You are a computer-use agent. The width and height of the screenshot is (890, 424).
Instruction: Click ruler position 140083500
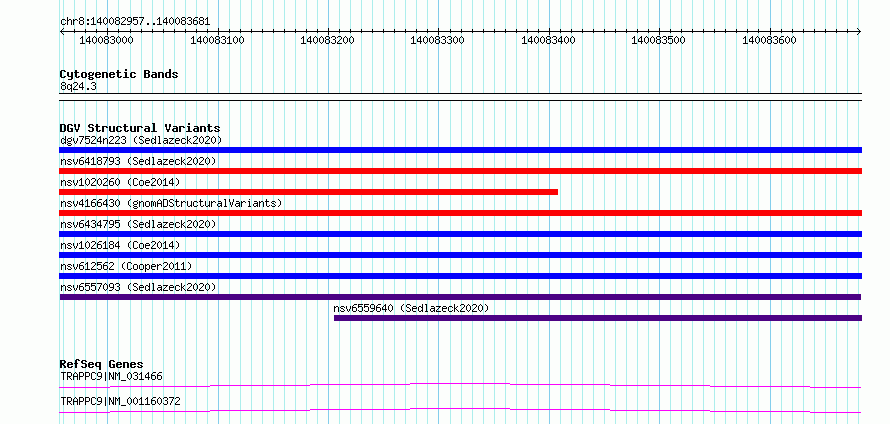pos(658,40)
